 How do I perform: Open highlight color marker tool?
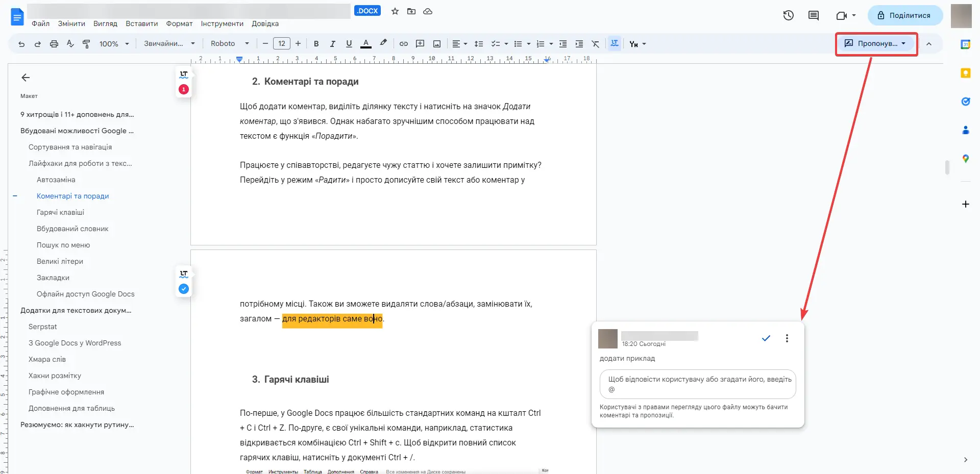coord(383,43)
